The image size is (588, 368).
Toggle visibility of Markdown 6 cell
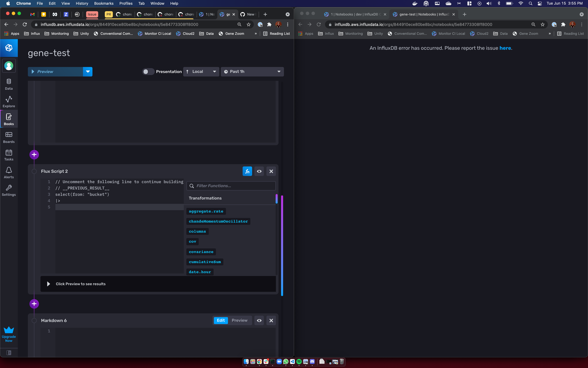click(x=259, y=321)
